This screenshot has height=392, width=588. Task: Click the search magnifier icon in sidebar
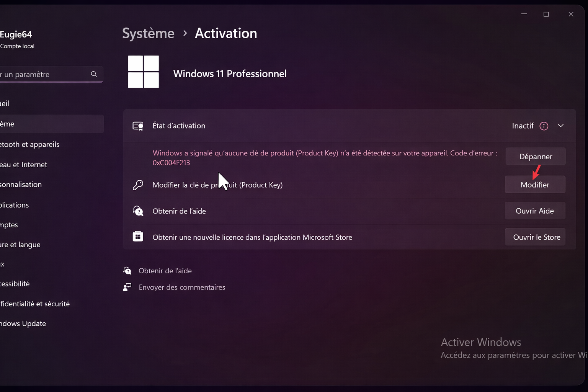click(x=94, y=74)
